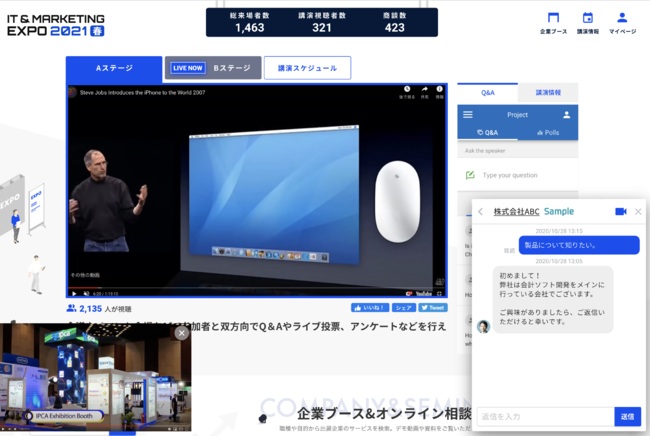Open the 株式会社ABC company link
Image resolution: width=650 pixels, height=436 pixels.
[x=516, y=212]
